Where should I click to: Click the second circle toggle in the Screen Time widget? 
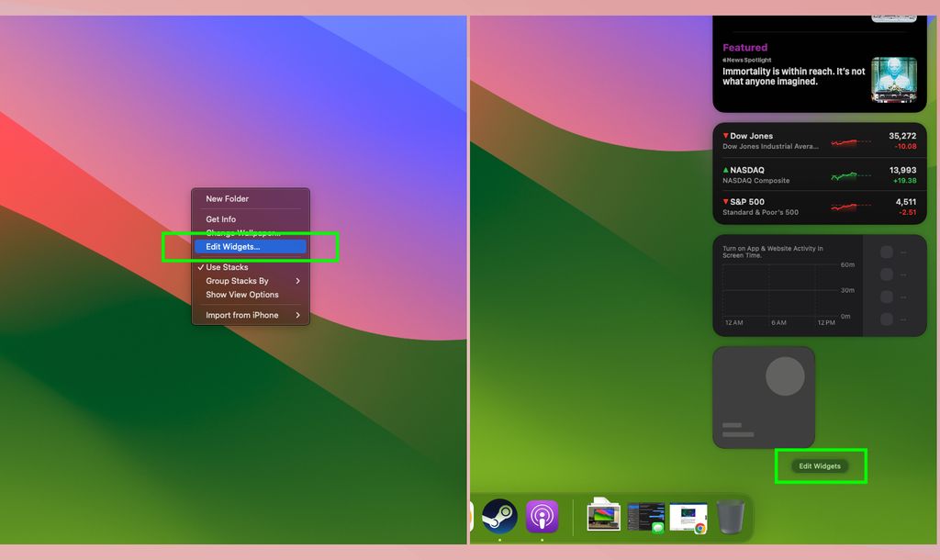pos(886,275)
